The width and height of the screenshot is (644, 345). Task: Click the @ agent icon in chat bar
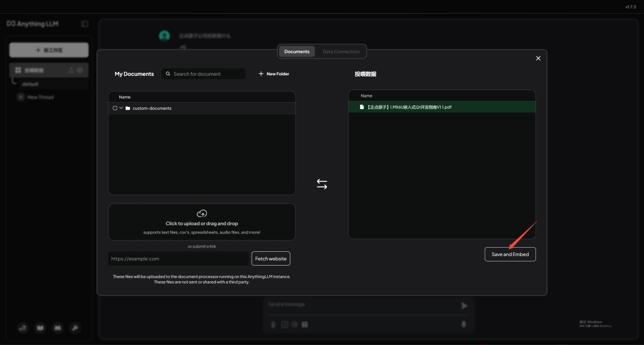coord(295,325)
